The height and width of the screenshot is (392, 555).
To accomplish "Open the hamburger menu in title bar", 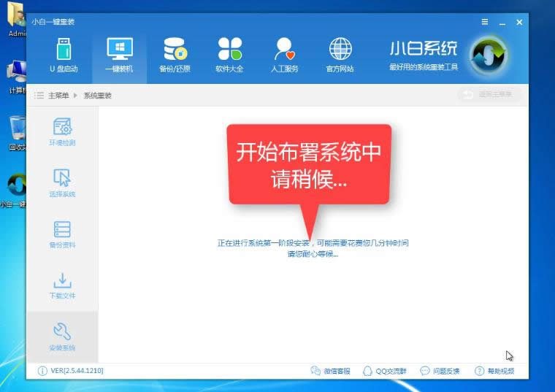I will coord(485,22).
